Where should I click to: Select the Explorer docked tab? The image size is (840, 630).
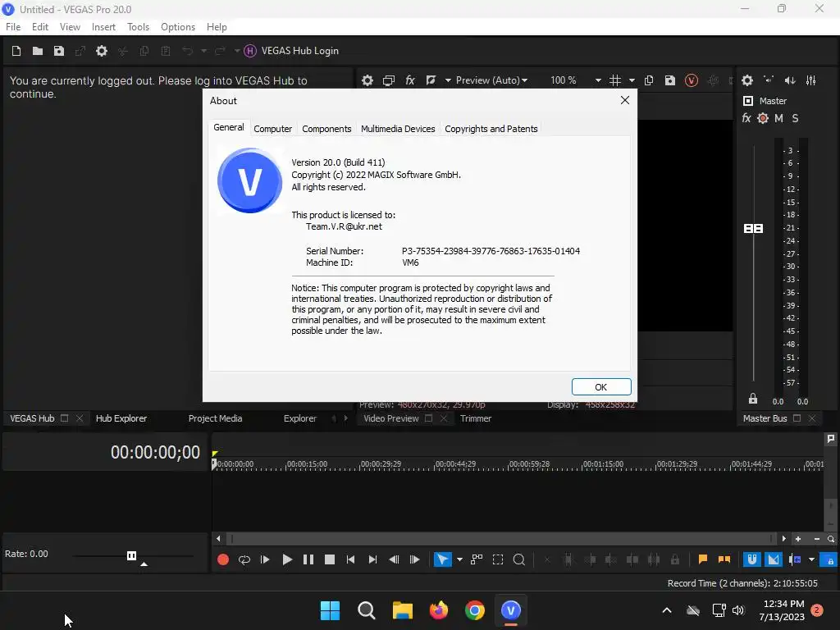click(x=300, y=418)
